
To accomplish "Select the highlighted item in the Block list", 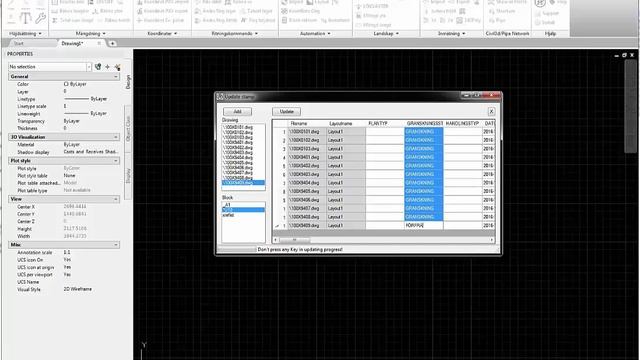I will [x=243, y=210].
